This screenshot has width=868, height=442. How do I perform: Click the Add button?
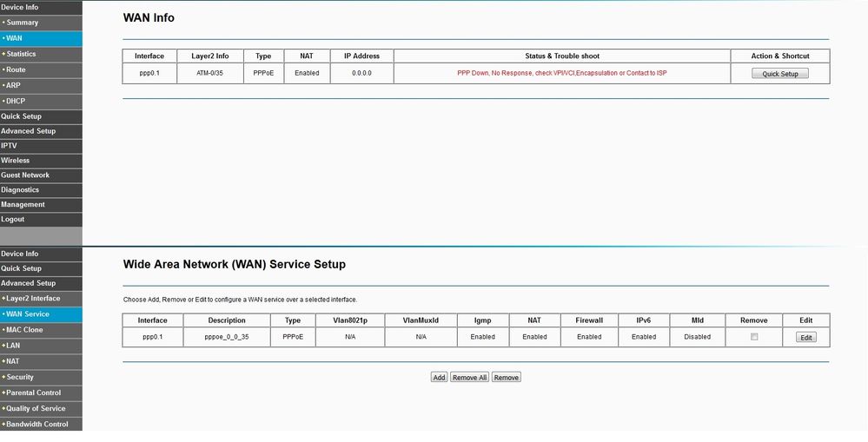[x=439, y=378]
